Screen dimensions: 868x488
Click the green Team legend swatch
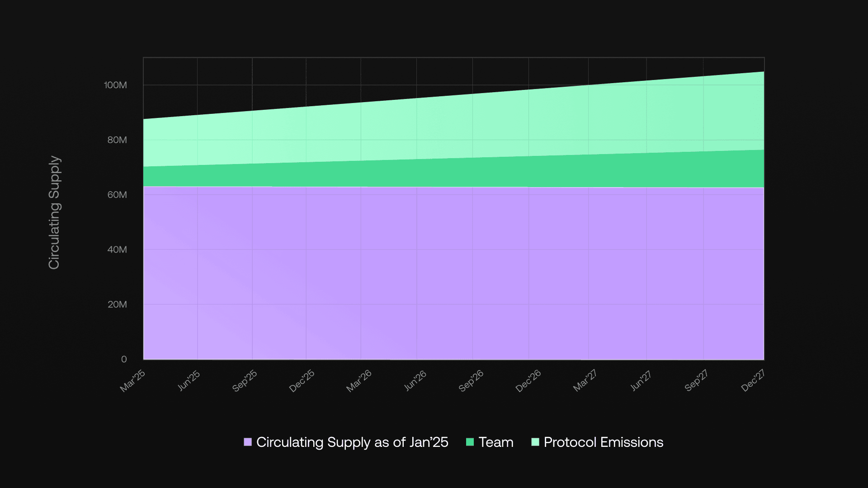point(470,442)
